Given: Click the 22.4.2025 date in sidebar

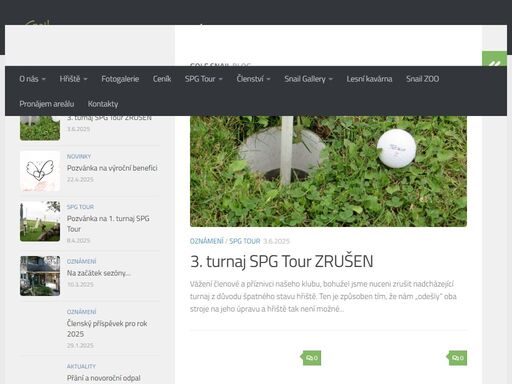Looking at the screenshot, I should coord(80,179).
